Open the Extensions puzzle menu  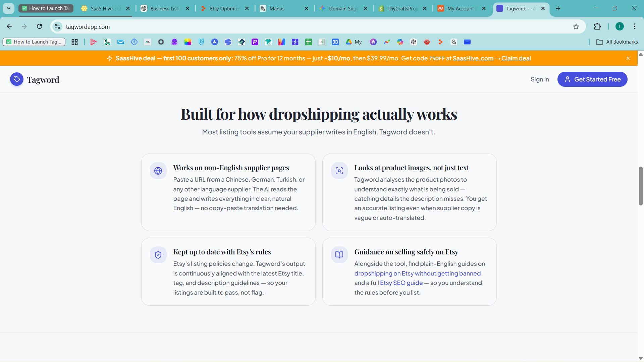(x=597, y=26)
